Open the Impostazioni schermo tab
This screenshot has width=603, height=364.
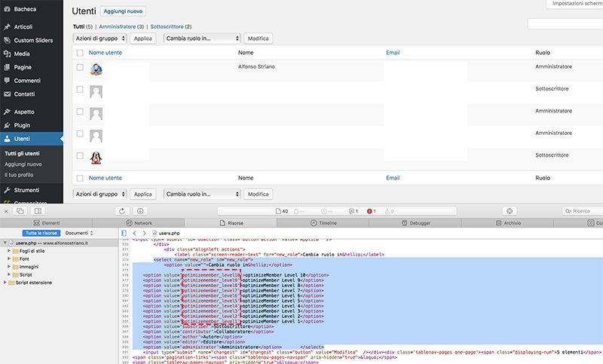click(x=574, y=4)
